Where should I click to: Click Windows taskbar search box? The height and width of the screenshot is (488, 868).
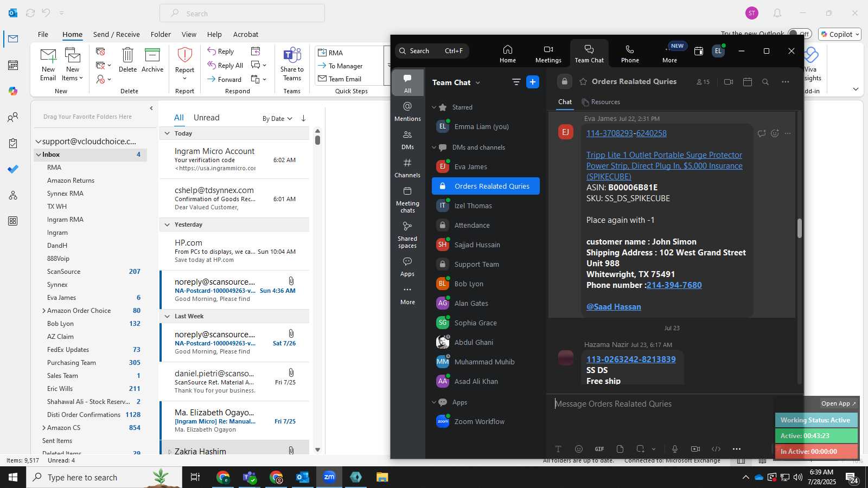tap(104, 477)
